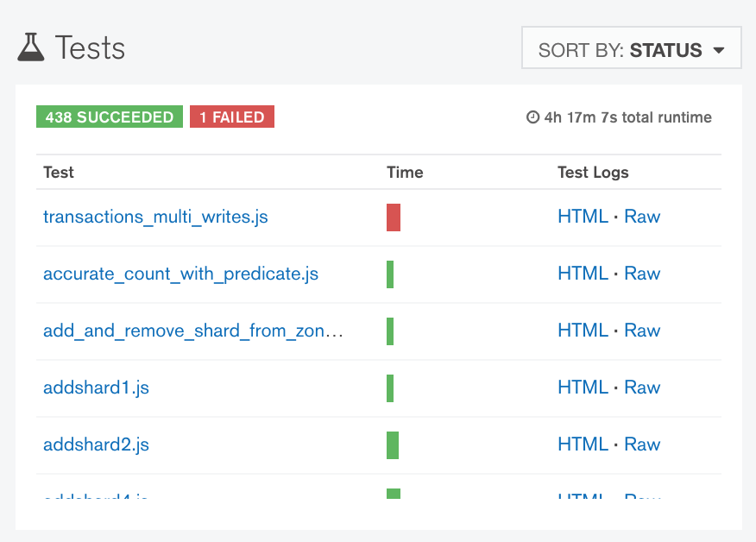This screenshot has width=756, height=542.
Task: Click the 438 Succeeded green badge
Action: click(110, 117)
